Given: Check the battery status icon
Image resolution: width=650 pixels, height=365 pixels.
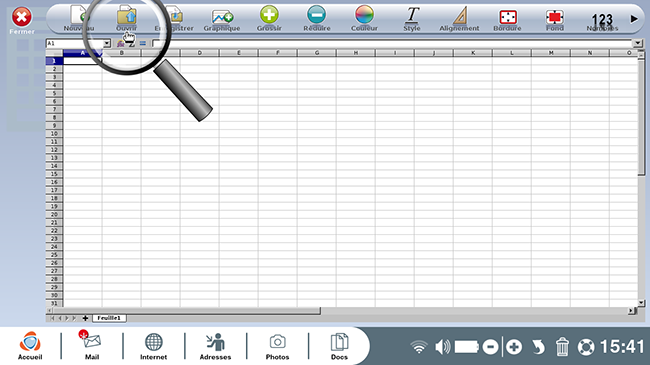Looking at the screenshot, I should click(x=466, y=347).
